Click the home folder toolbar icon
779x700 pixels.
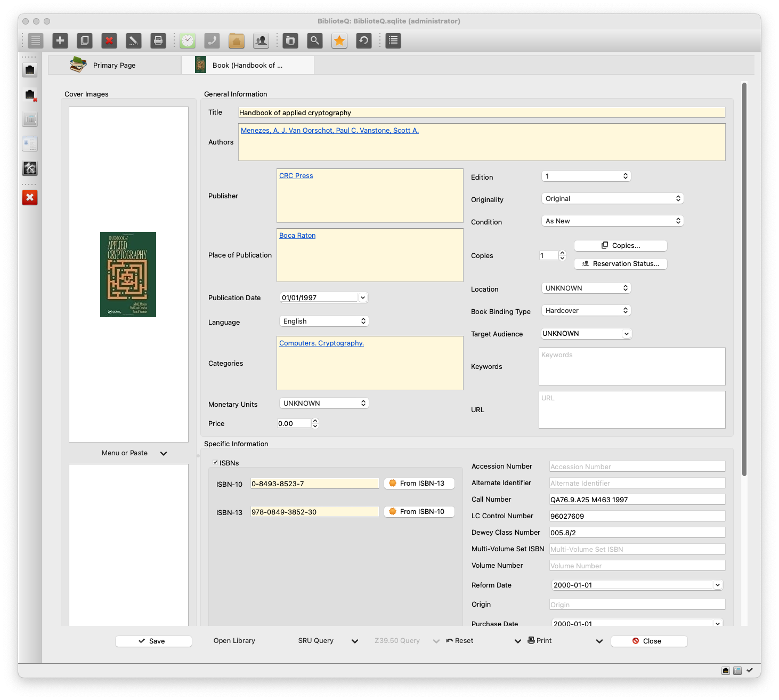(237, 41)
